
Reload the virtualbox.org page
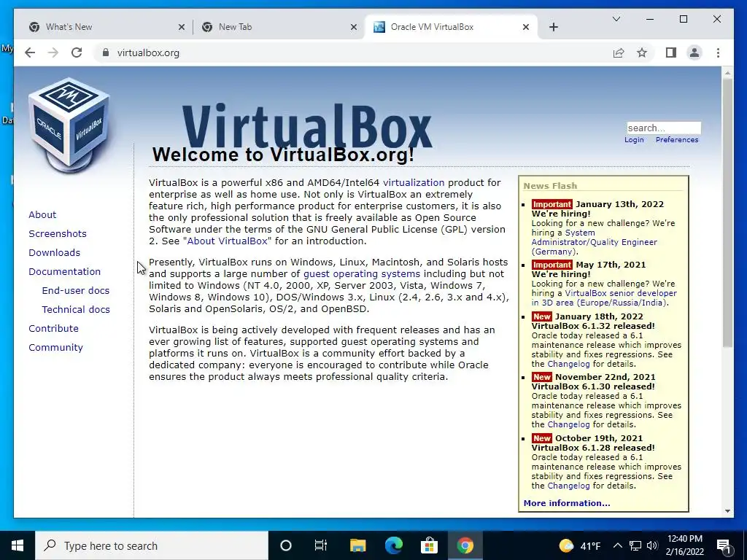point(77,52)
